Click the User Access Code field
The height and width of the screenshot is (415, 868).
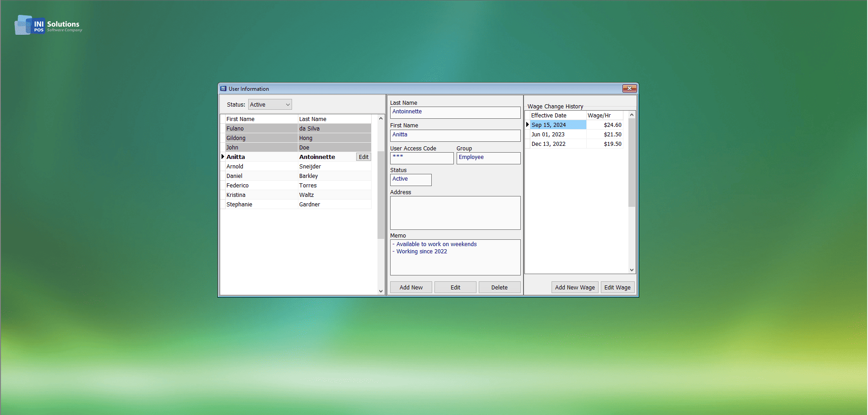421,158
